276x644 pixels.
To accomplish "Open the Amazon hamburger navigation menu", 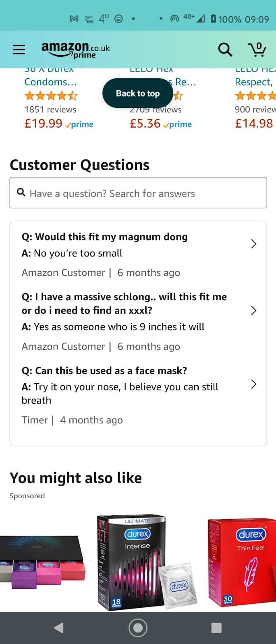I will 19,49.
